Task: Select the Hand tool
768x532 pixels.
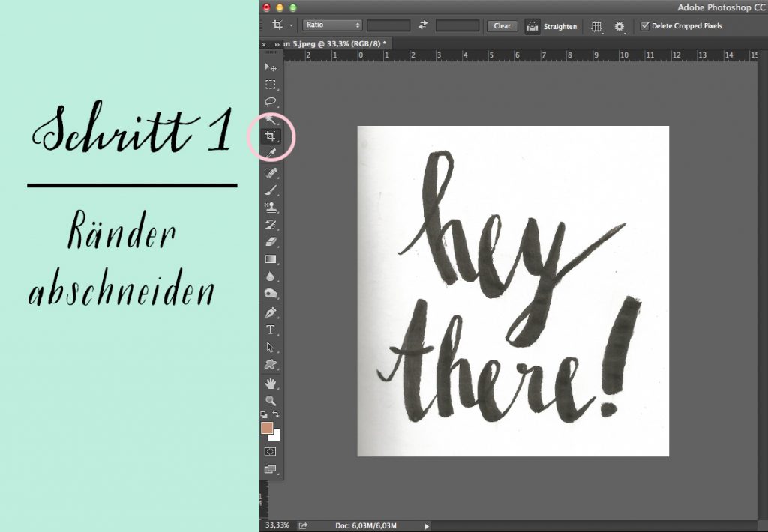Action: tap(270, 384)
